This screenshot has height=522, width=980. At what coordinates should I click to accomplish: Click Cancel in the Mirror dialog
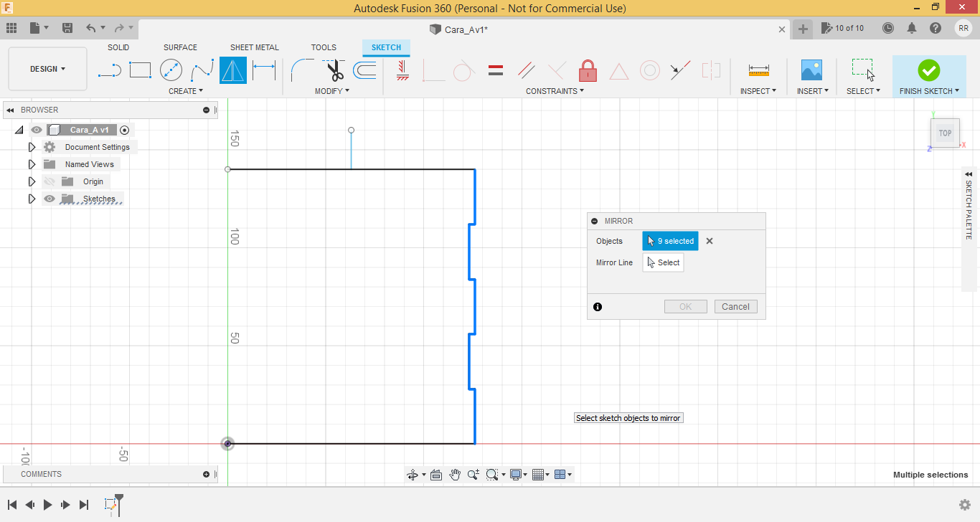click(735, 306)
